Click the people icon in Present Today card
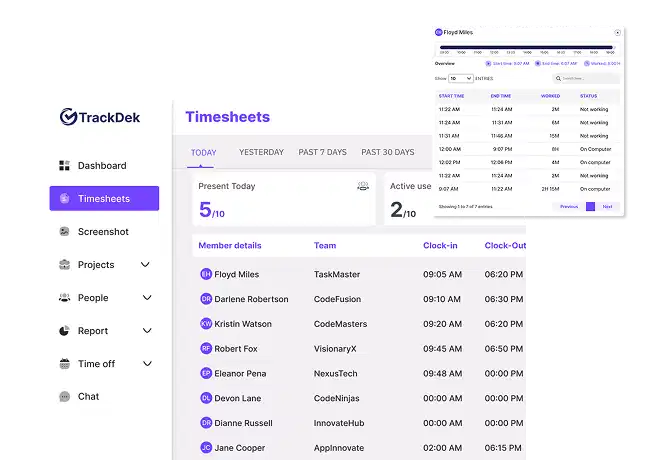Screen dimensions: 650x460 click(x=362, y=186)
